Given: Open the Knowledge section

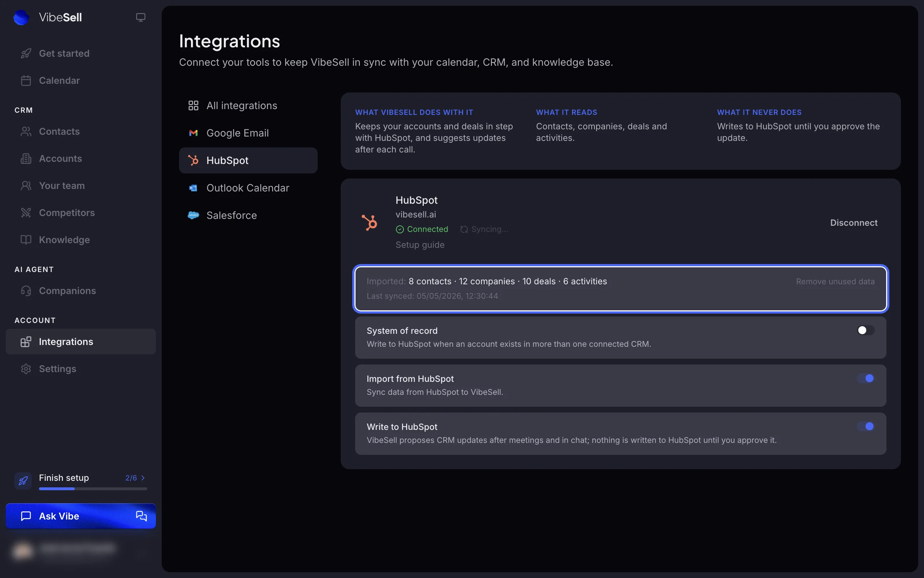Looking at the screenshot, I should 80,240.
